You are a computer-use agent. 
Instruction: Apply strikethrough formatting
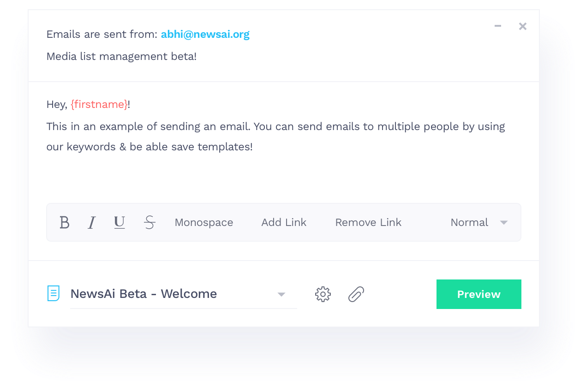coord(149,223)
